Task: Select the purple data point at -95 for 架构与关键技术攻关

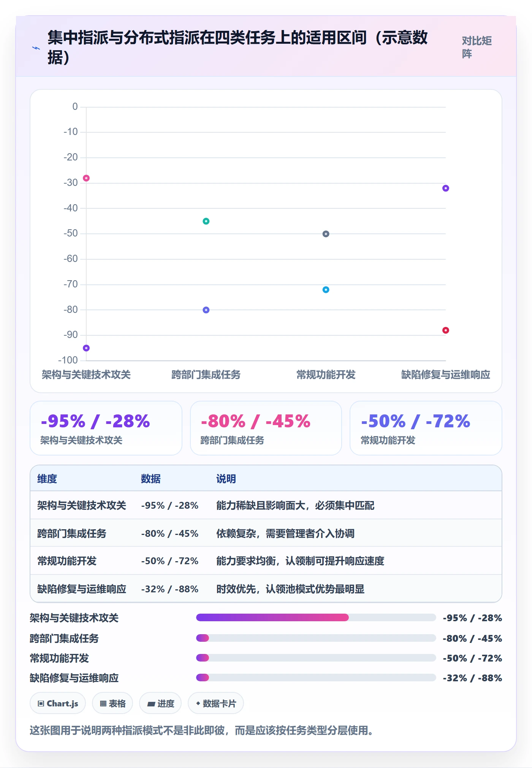Action: (86, 348)
